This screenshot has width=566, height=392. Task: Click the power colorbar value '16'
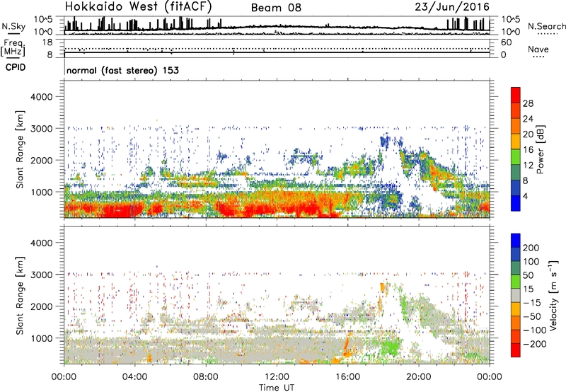pos(528,150)
